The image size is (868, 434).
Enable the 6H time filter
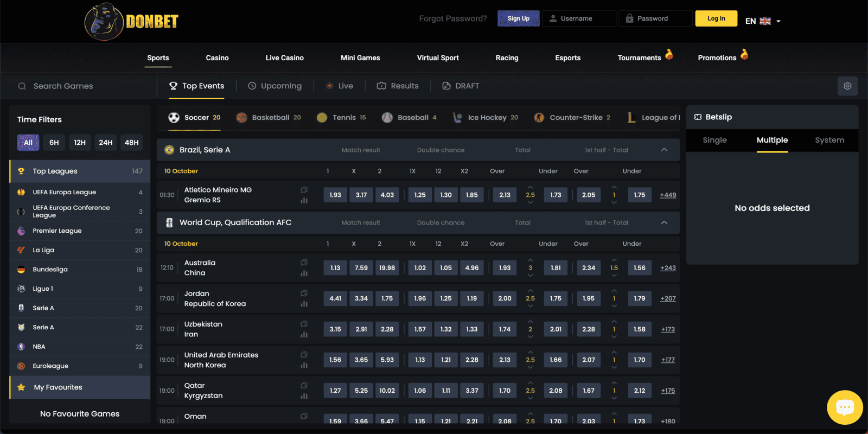pos(54,143)
